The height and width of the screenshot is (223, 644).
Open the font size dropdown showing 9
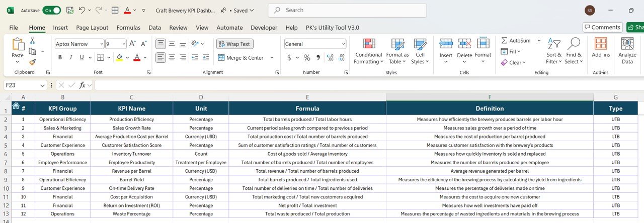[x=123, y=44]
